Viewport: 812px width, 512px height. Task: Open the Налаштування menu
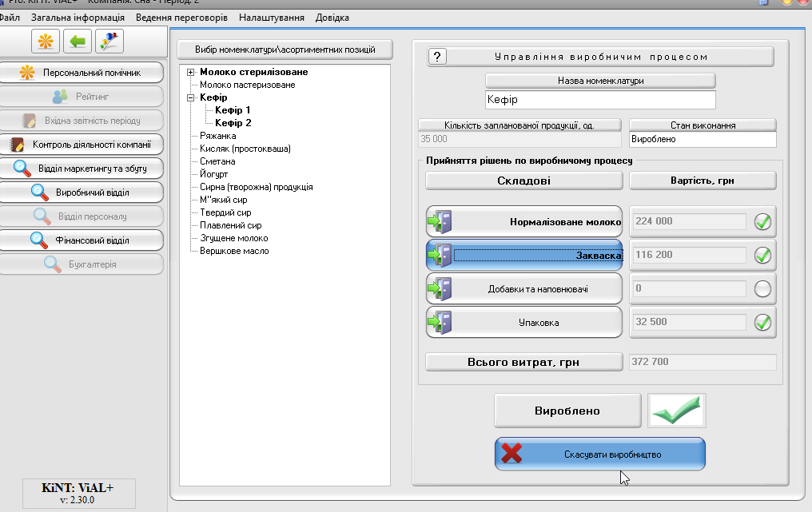(272, 18)
